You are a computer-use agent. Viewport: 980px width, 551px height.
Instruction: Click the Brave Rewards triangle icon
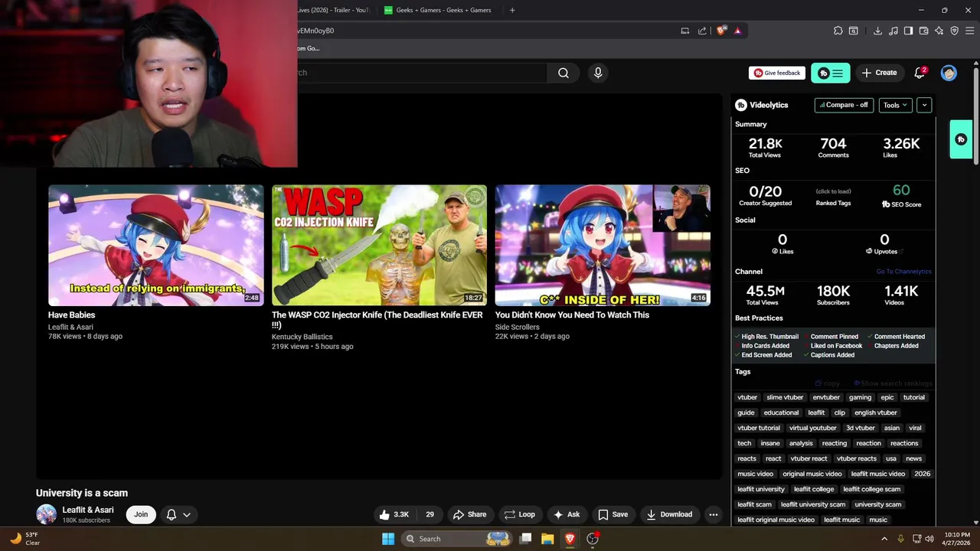pos(737,31)
